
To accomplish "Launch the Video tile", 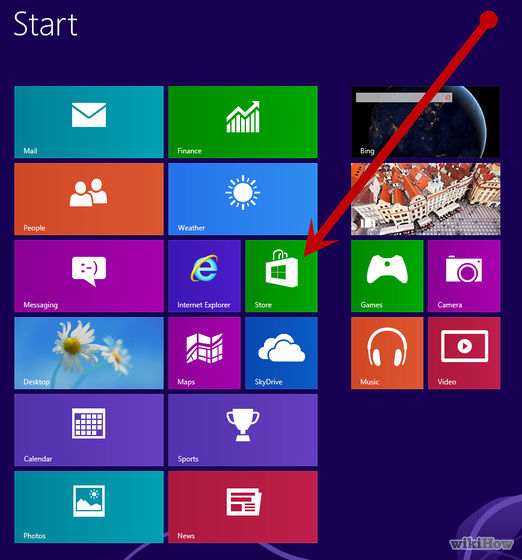I will pyautogui.click(x=464, y=353).
